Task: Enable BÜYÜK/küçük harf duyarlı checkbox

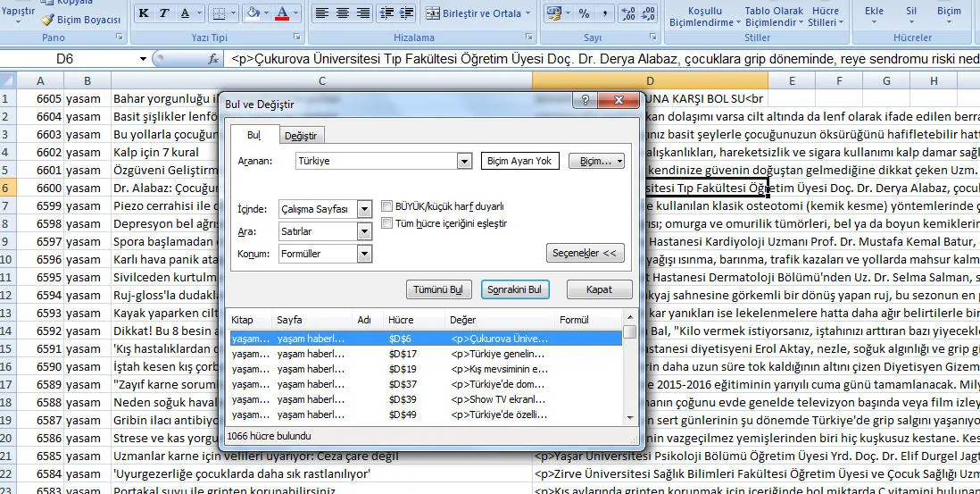Action: coord(387,205)
